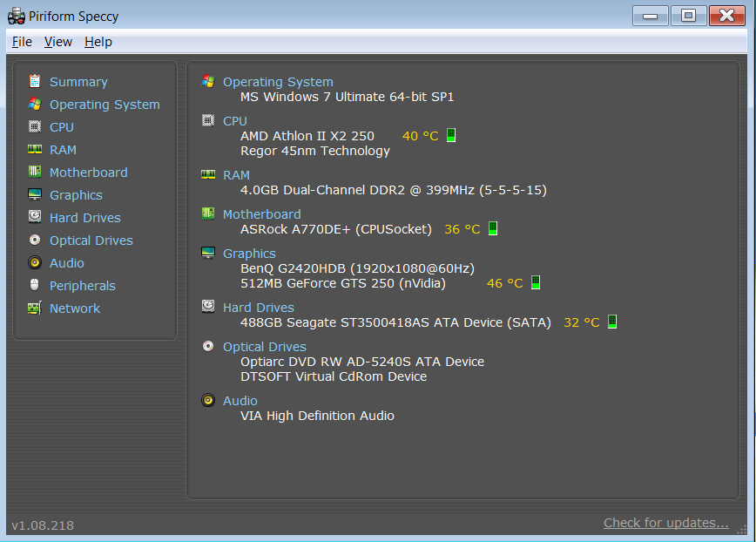Open Network section from sidebar
This screenshot has height=542, width=756.
pos(75,308)
